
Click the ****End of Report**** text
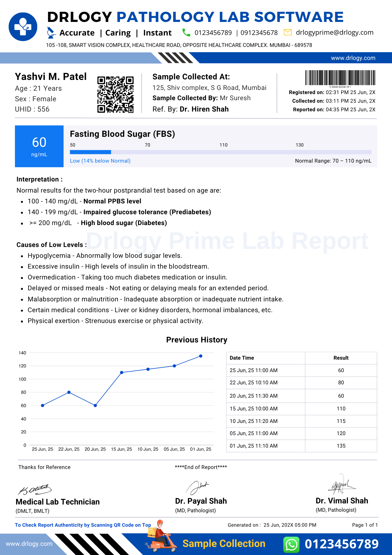[201, 467]
